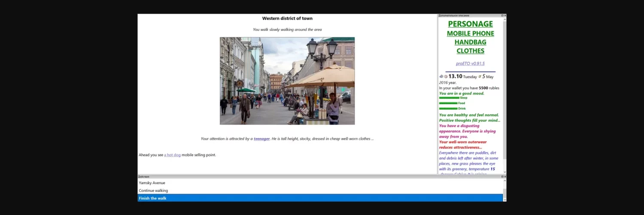Open the MOBILE PHONE link
Image resolution: width=644 pixels, height=215 pixels.
(470, 34)
